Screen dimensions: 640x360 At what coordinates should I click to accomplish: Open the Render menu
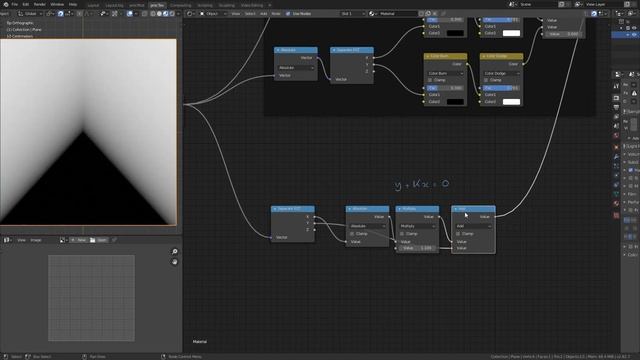click(x=40, y=4)
